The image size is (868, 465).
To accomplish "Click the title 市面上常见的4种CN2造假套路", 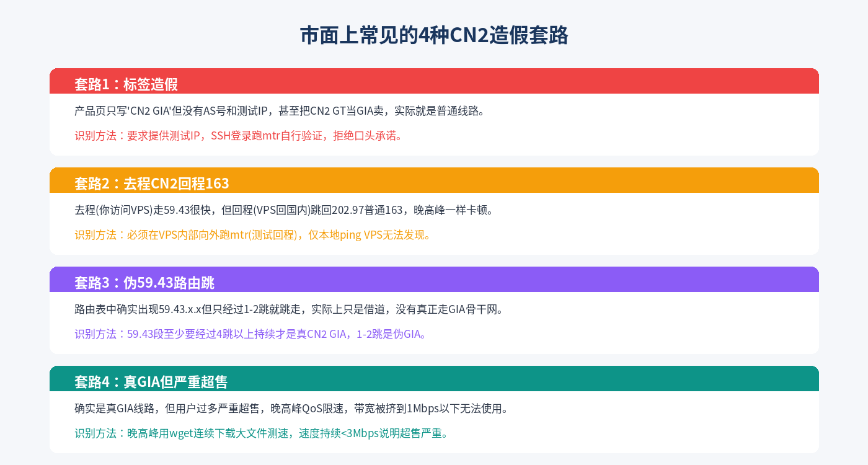I will (x=434, y=35).
